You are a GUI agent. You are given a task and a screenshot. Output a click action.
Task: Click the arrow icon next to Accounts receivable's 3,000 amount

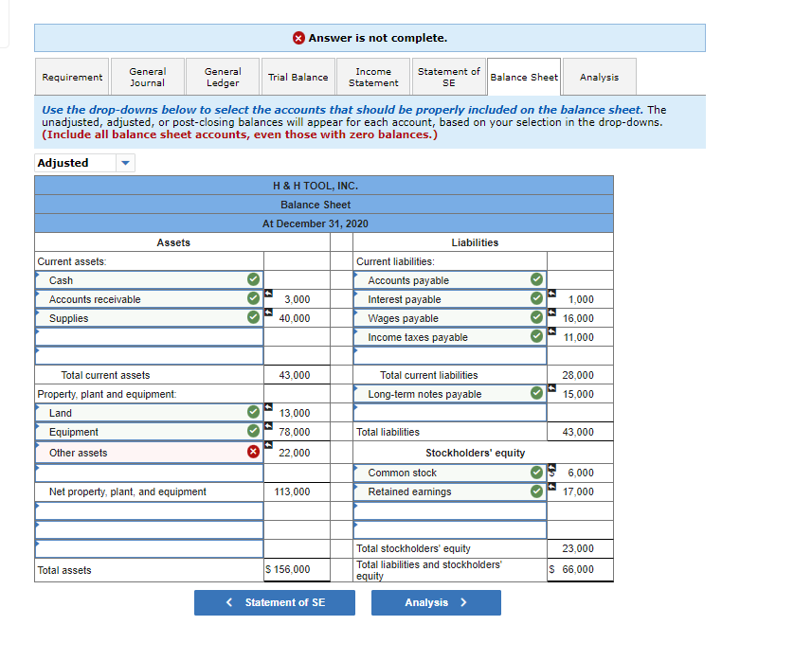[x=271, y=295]
